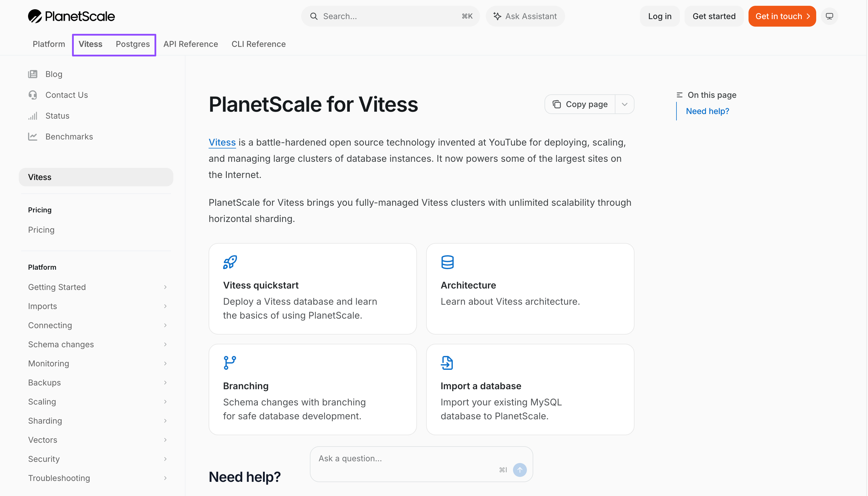Open the Pricing sidebar link
This screenshot has width=868, height=496.
[x=41, y=230]
